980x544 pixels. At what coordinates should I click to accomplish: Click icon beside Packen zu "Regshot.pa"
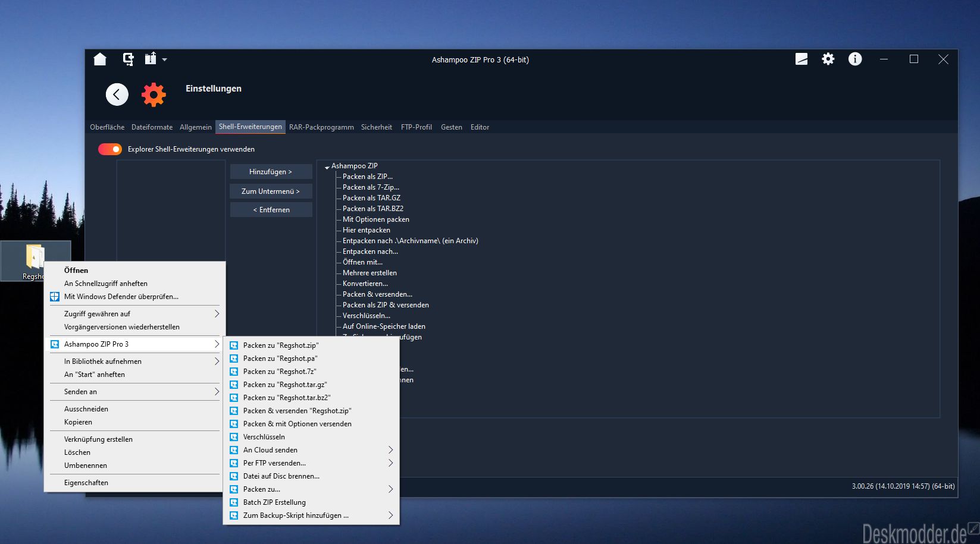point(234,359)
